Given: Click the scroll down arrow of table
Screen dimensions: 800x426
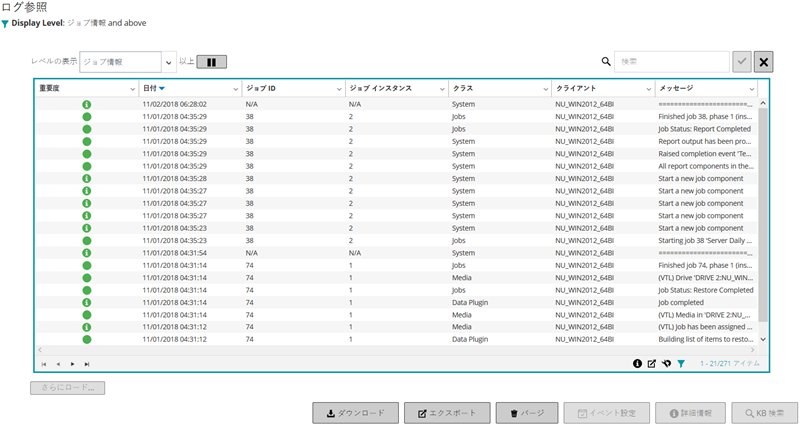Looking at the screenshot, I should pyautogui.click(x=763, y=339).
